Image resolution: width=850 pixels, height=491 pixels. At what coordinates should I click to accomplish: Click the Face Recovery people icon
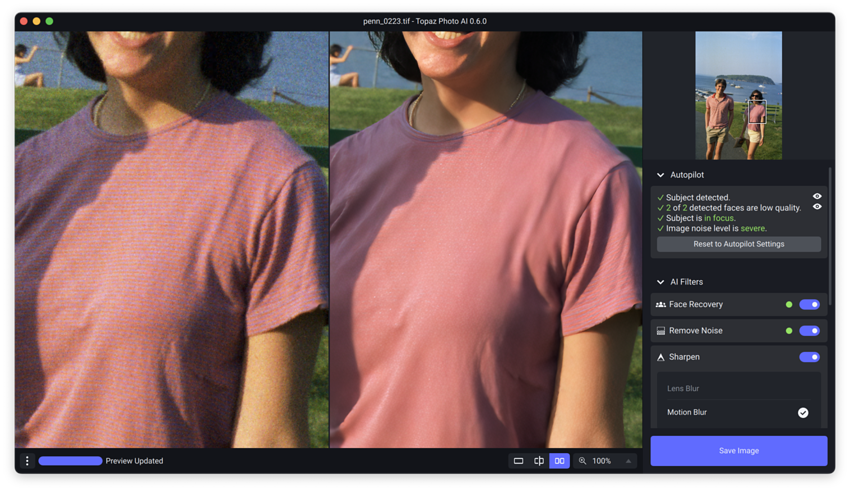tap(661, 304)
